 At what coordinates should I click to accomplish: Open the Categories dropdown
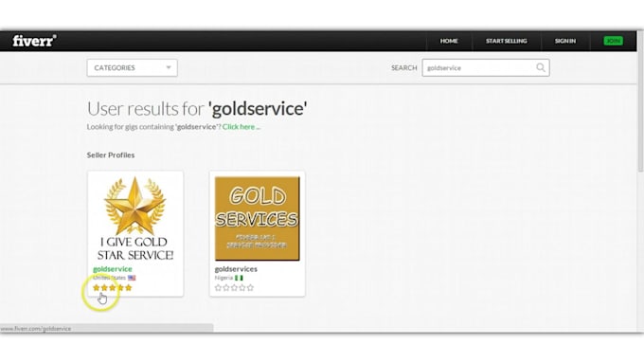[132, 68]
